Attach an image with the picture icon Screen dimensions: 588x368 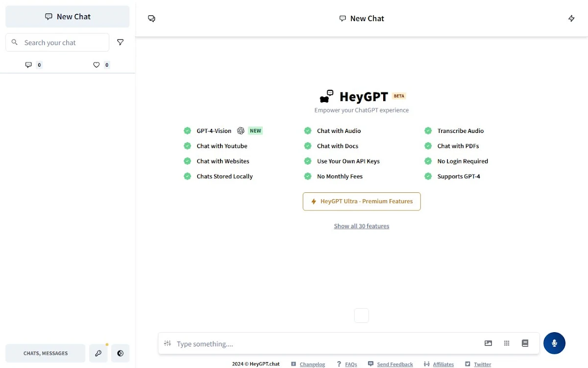pyautogui.click(x=488, y=343)
